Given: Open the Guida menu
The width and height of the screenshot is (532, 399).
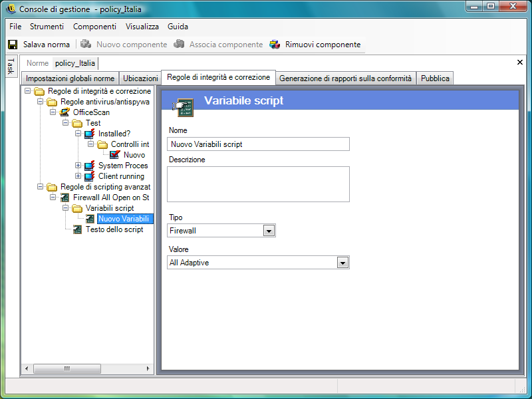Looking at the screenshot, I should 178,27.
